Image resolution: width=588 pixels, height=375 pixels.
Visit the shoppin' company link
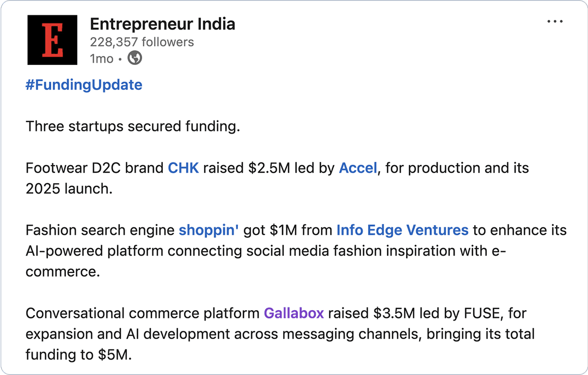coord(209,230)
